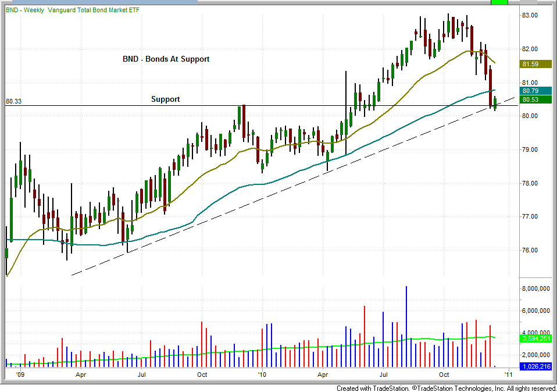Click the 'Support' label above the line
Screen dimensions: 557x392
pyautogui.click(x=166, y=99)
